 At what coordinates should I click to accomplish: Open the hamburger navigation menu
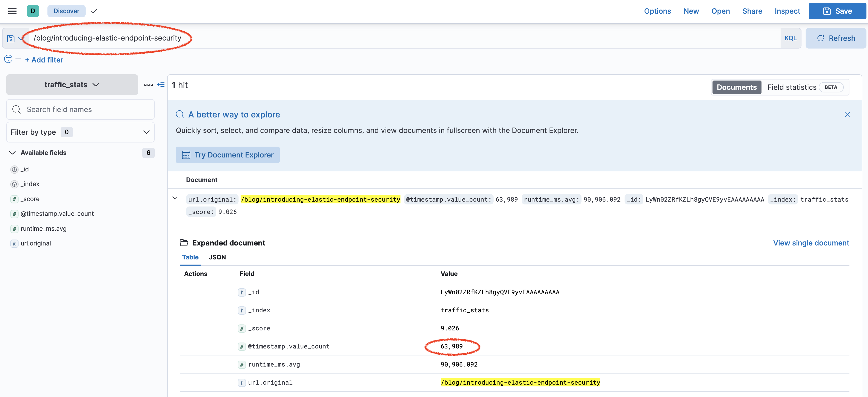[x=12, y=11]
